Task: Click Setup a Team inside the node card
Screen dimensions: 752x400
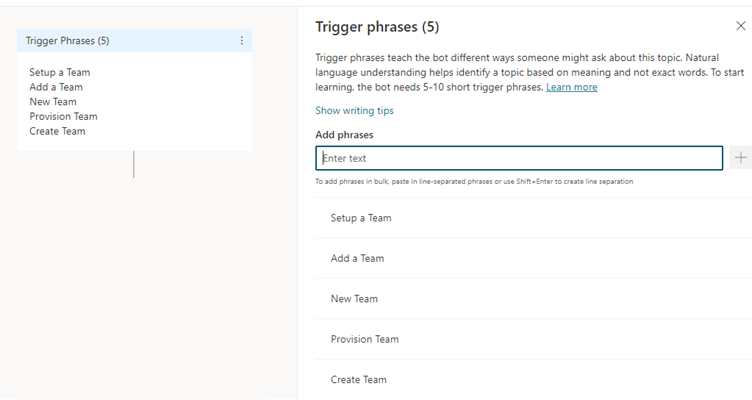Action: coord(59,72)
